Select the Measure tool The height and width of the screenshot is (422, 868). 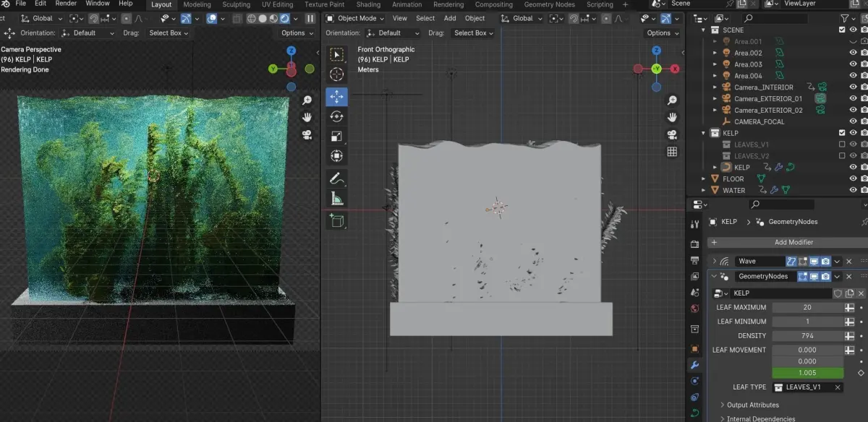point(337,199)
